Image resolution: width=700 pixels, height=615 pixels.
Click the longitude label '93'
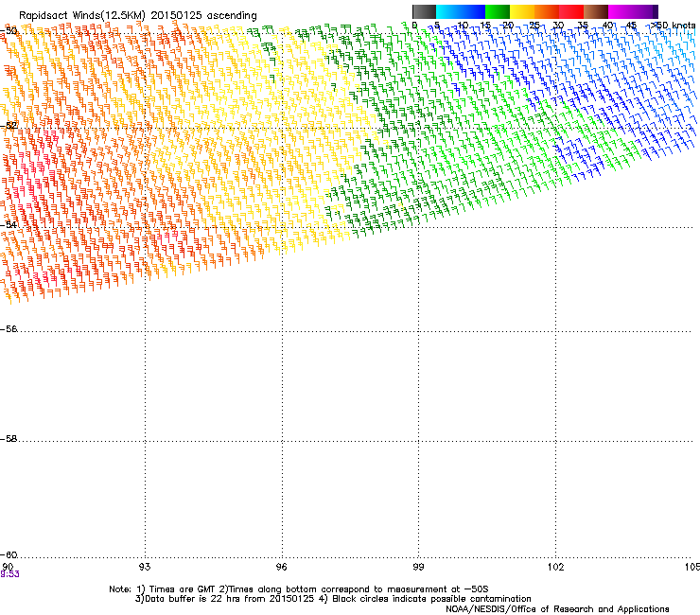145,567
